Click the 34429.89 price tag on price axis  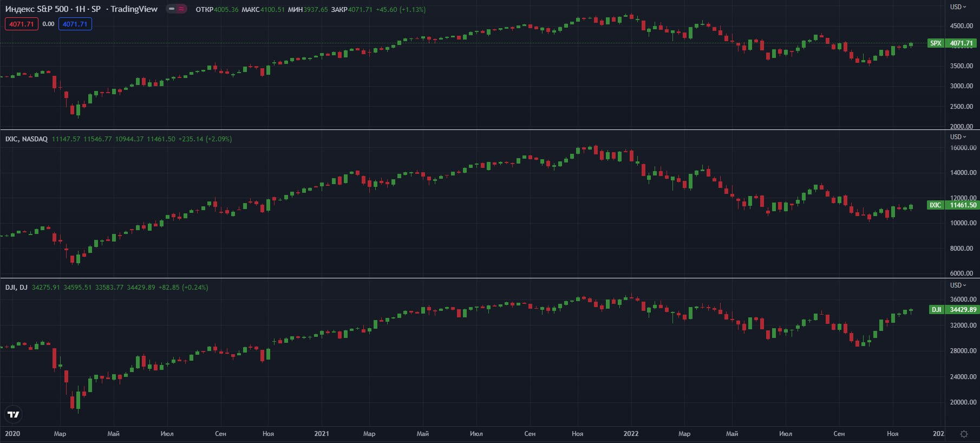coord(962,310)
